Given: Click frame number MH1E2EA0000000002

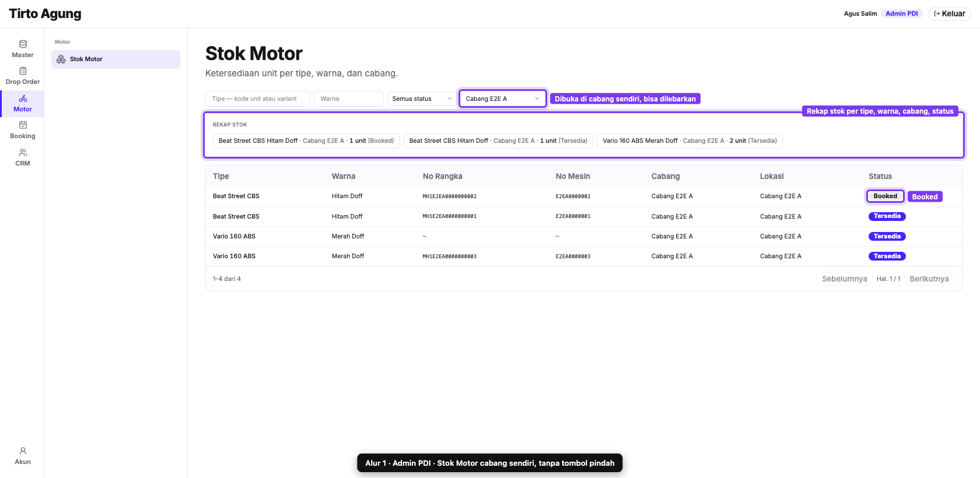Looking at the screenshot, I should click(x=449, y=196).
